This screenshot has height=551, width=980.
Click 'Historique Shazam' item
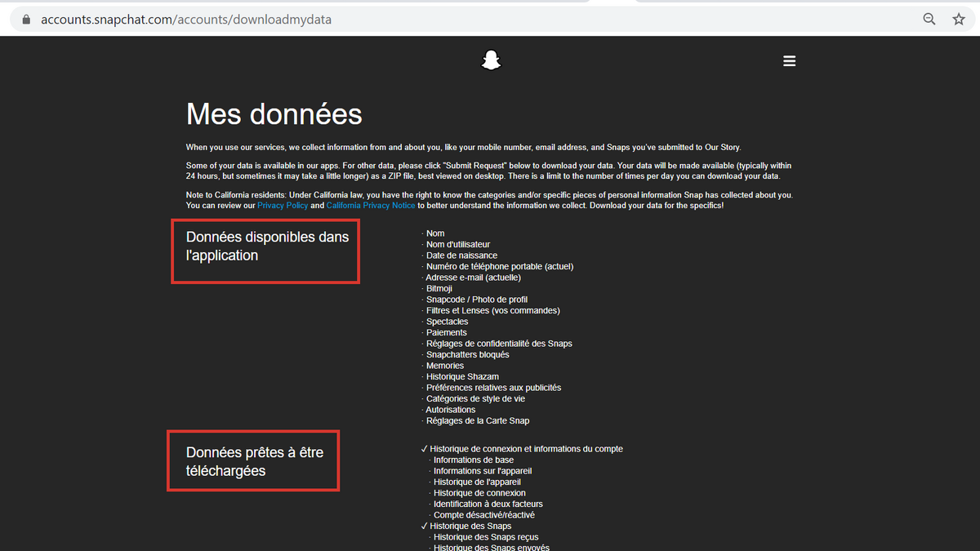click(x=461, y=377)
